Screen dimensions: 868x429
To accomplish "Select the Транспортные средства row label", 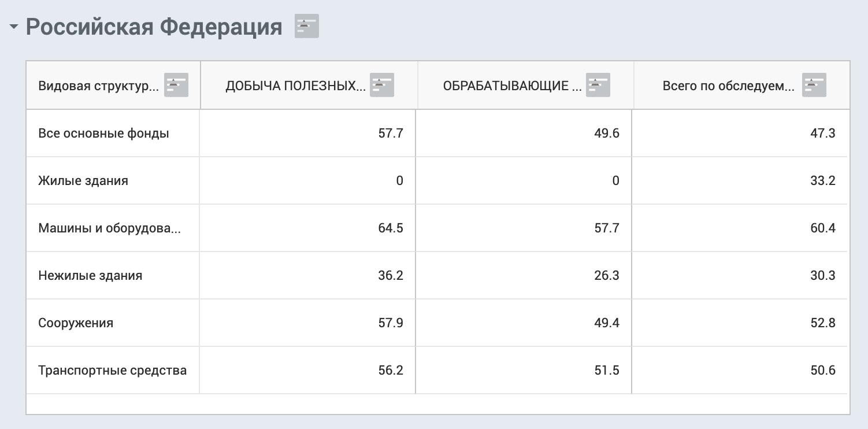I will click(113, 371).
